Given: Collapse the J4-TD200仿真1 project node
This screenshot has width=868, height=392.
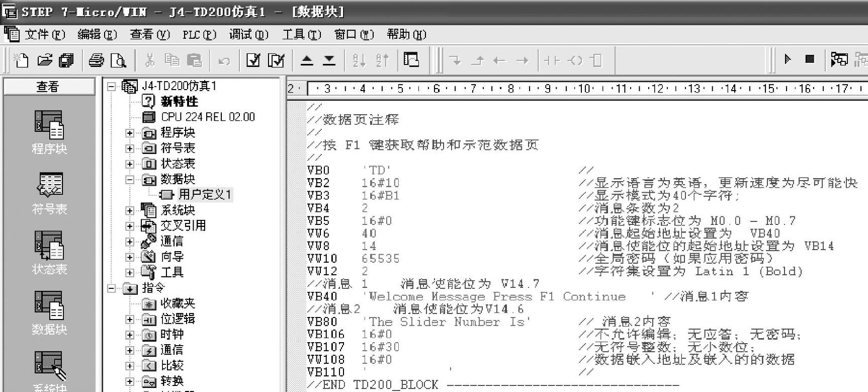Looking at the screenshot, I should (x=111, y=87).
